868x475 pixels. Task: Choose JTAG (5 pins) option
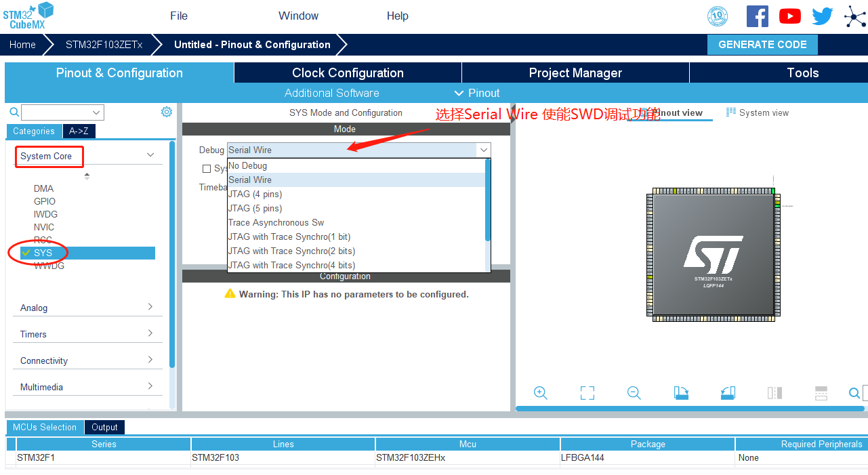(x=356, y=208)
